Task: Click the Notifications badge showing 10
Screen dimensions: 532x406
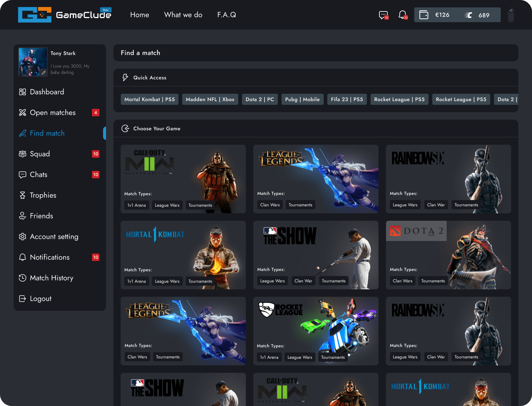Action: tap(96, 257)
